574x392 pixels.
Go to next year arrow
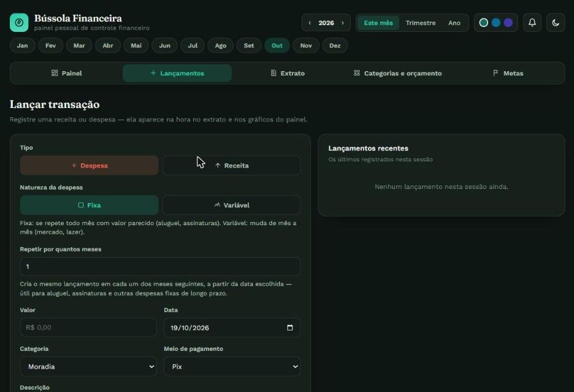click(x=343, y=23)
